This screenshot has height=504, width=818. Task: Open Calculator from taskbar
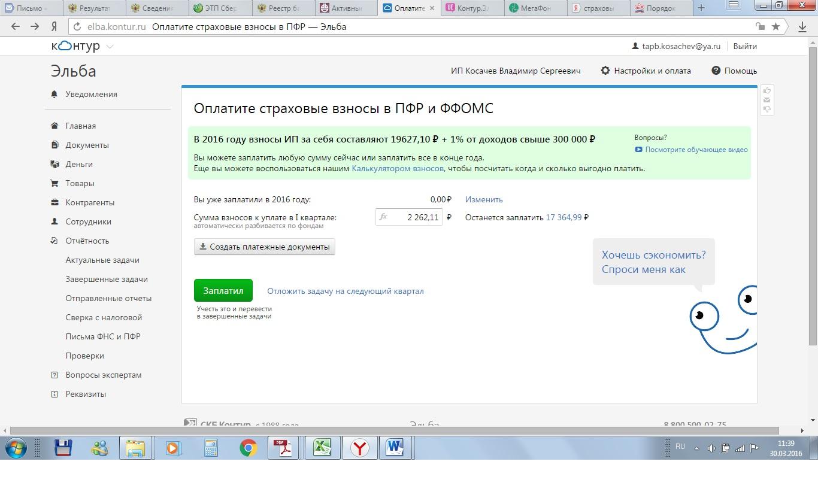click(211, 448)
